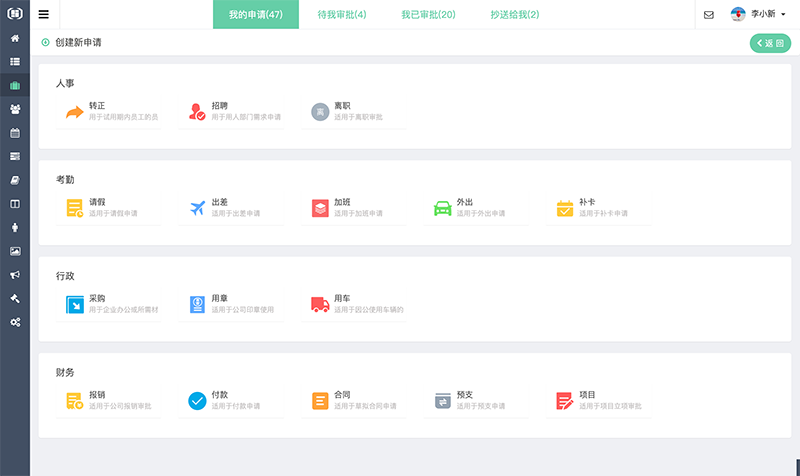
Task: Click the 合同 application title
Action: pos(342,395)
